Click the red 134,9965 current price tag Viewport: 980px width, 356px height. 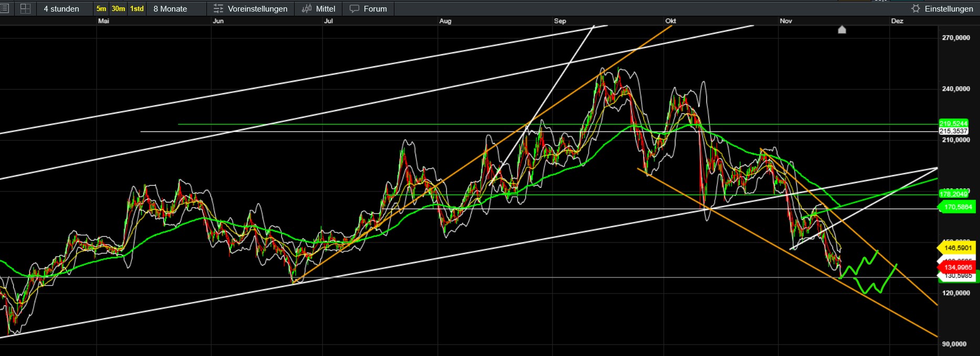957,268
